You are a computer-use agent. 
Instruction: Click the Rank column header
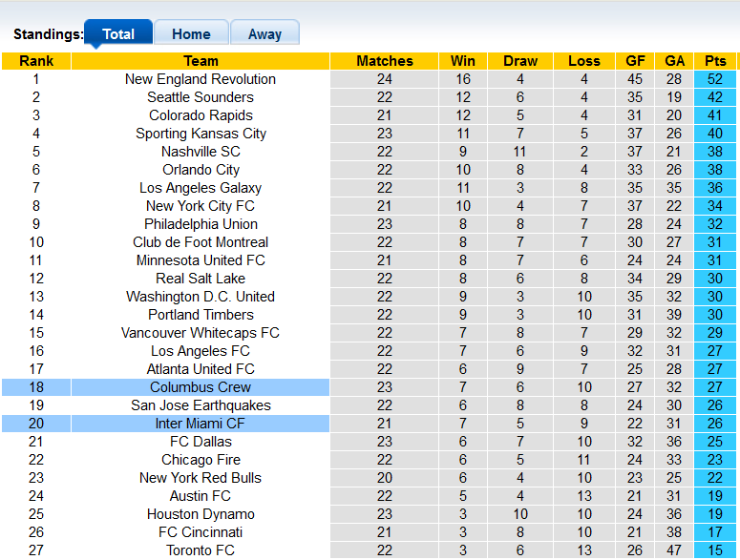point(36,61)
